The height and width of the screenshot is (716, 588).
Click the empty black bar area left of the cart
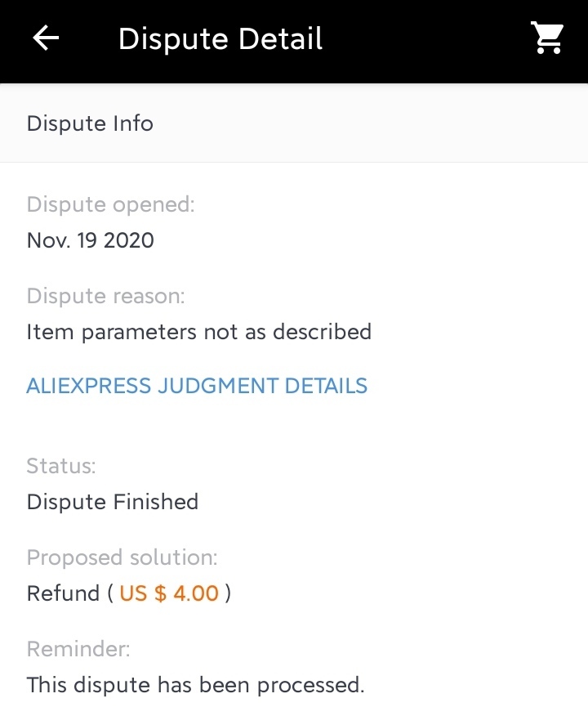click(425, 39)
